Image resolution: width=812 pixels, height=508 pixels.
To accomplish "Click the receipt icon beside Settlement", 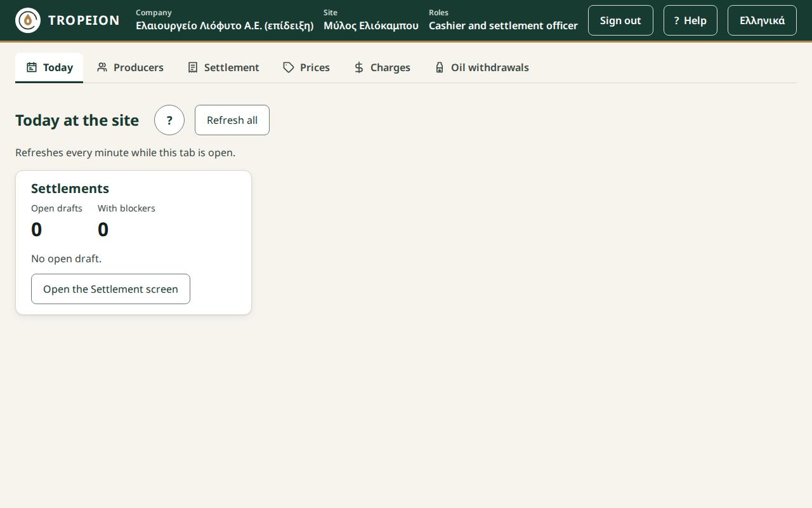I will (193, 67).
